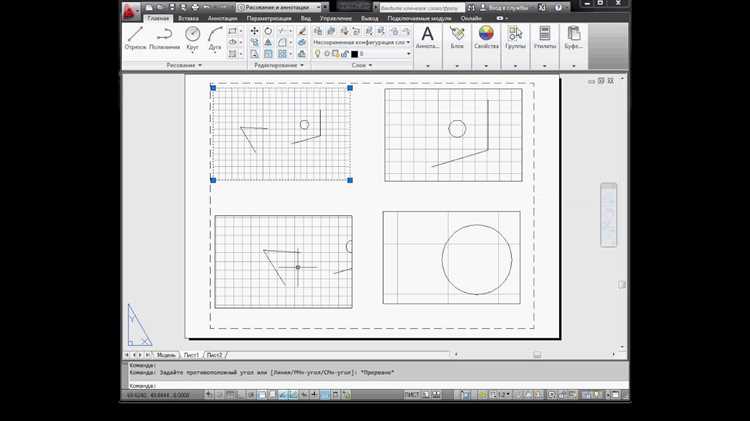The image size is (750, 421).
Task: Toggle Object Snap in status bar
Action: pos(262,395)
